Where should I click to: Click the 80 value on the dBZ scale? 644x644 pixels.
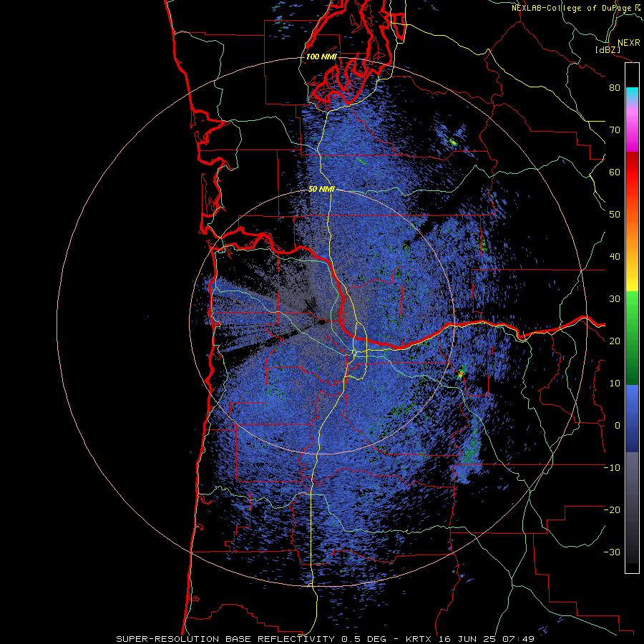point(615,88)
